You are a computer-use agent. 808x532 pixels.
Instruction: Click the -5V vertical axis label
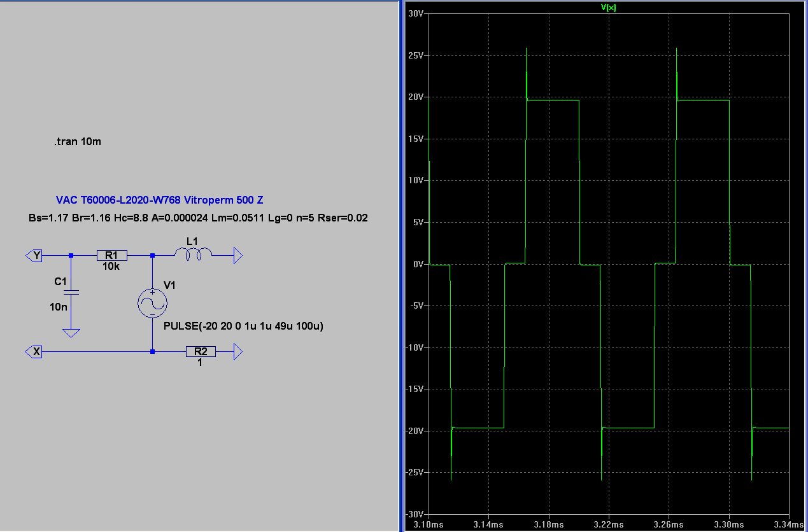(x=417, y=305)
